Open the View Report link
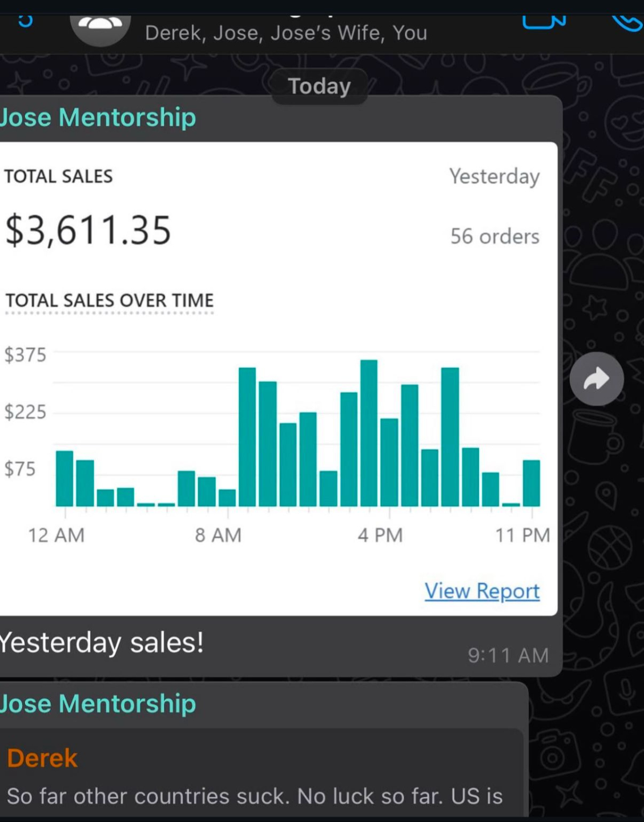The image size is (644, 822). [x=482, y=591]
